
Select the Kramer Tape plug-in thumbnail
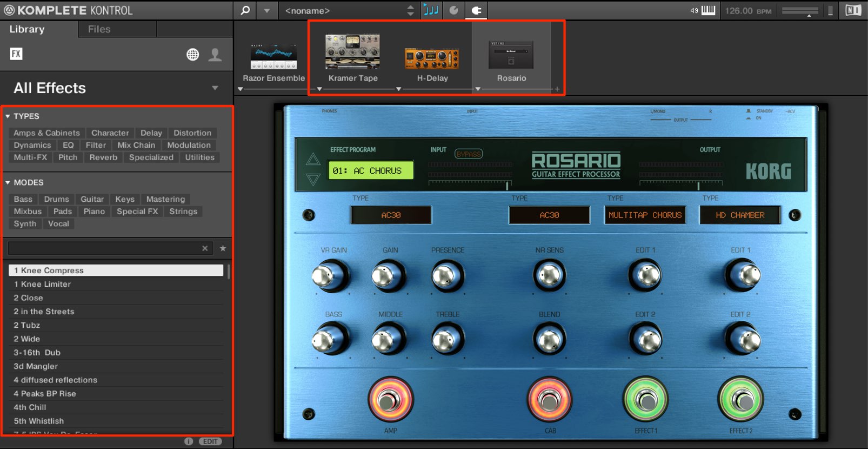(352, 52)
